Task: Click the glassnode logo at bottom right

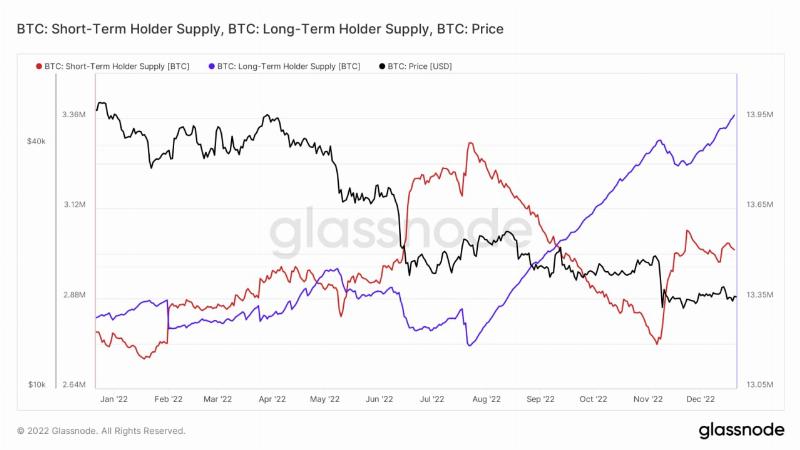Action: coord(741,430)
